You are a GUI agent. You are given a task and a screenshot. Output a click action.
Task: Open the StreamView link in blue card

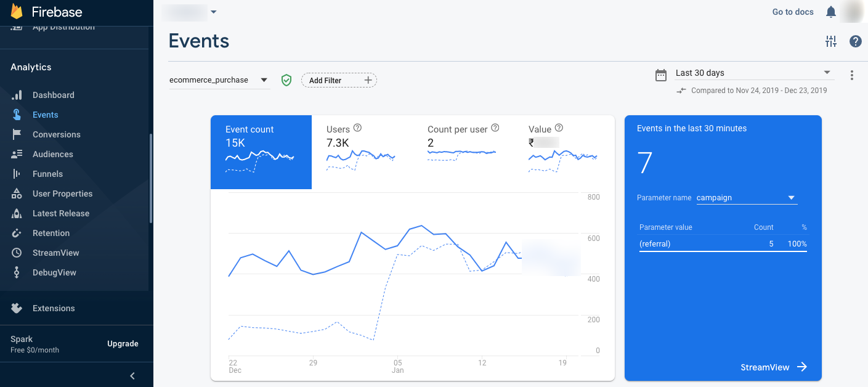(x=773, y=367)
